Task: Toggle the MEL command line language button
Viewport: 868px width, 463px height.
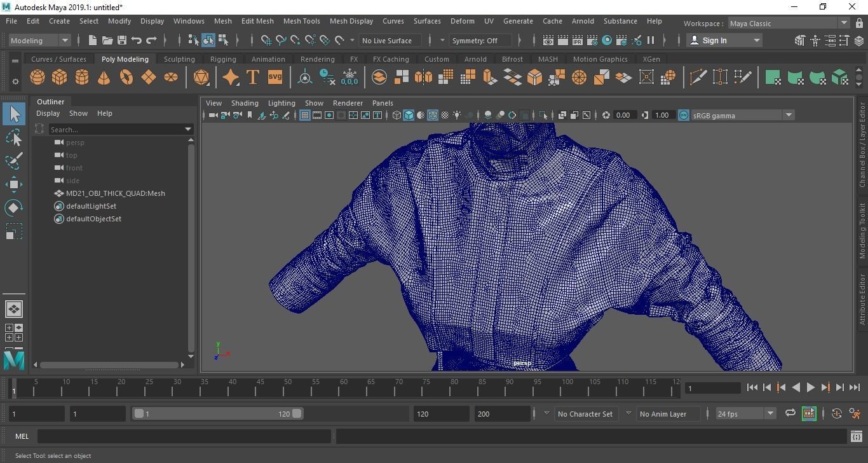Action: pos(22,436)
